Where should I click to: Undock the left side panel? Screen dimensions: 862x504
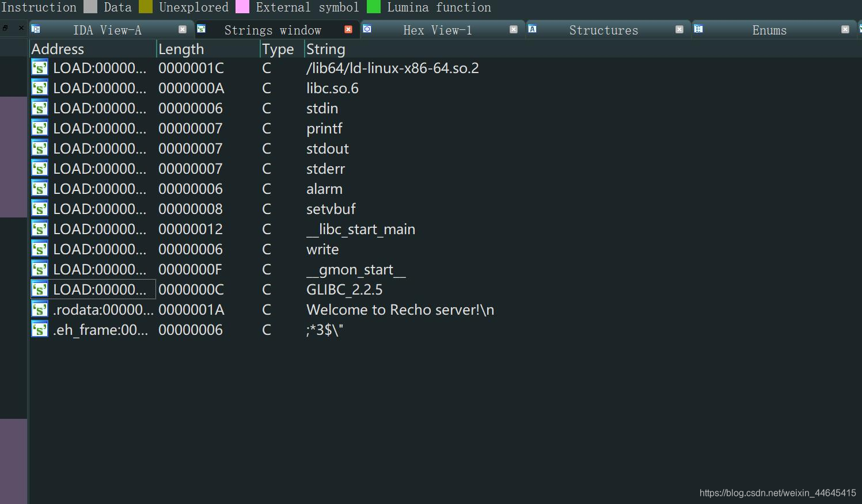coord(5,28)
